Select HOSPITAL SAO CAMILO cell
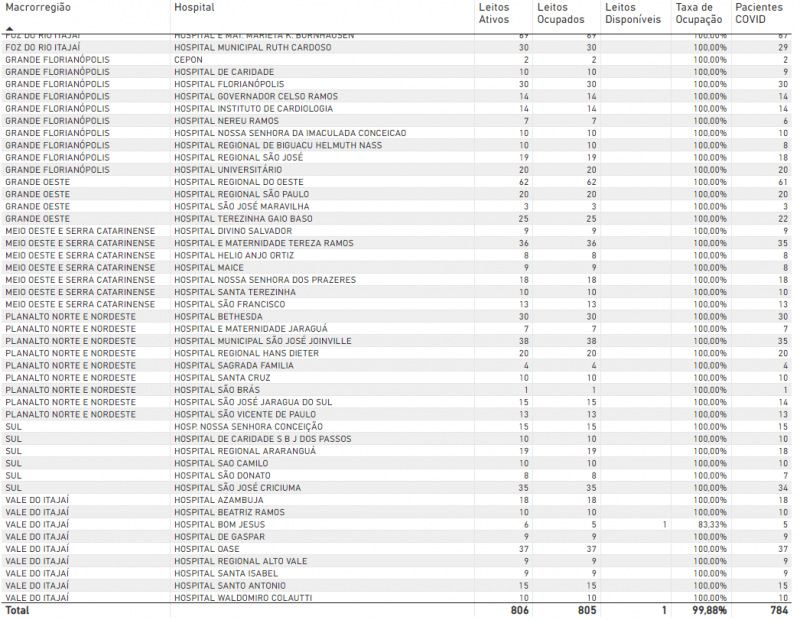 221,464
